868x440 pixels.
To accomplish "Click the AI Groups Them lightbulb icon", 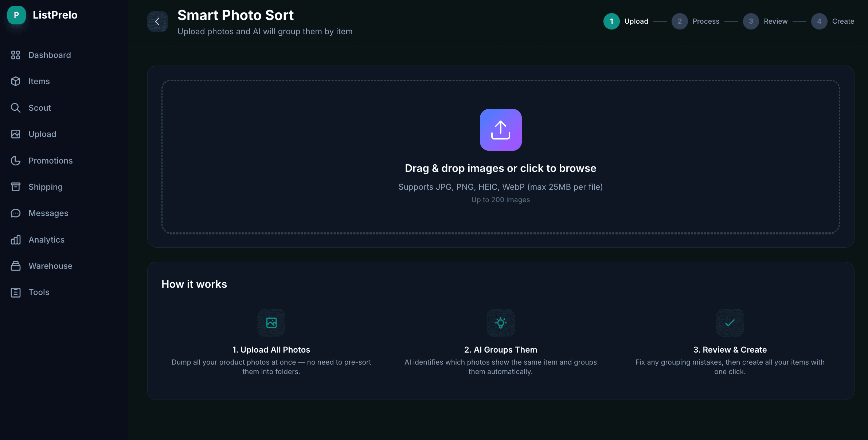I will (501, 323).
